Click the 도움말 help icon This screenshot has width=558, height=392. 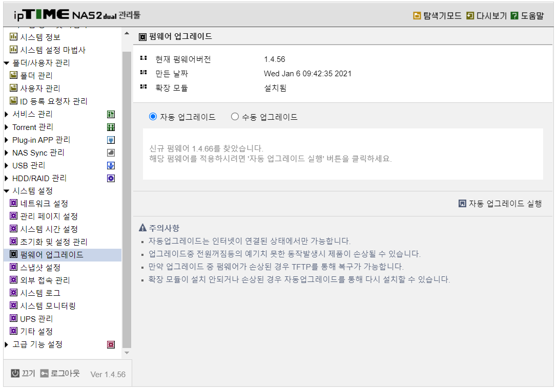tap(514, 16)
